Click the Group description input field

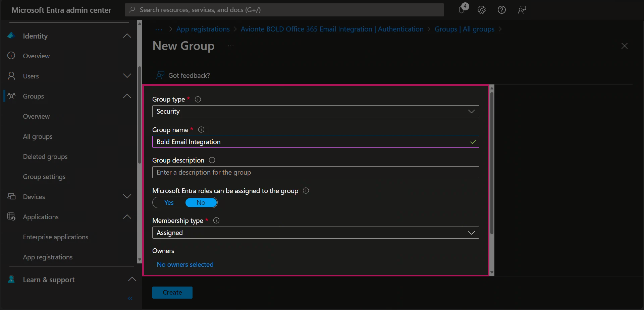[315, 172]
